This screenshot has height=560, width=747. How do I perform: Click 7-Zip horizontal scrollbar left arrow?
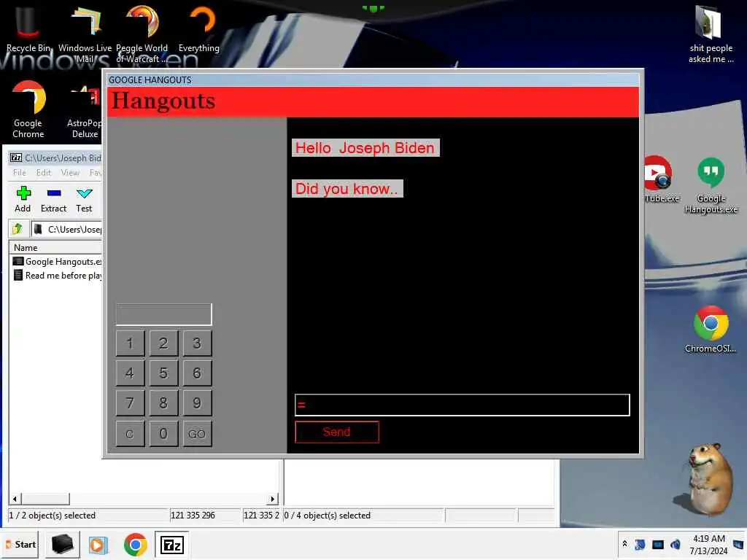click(15, 499)
